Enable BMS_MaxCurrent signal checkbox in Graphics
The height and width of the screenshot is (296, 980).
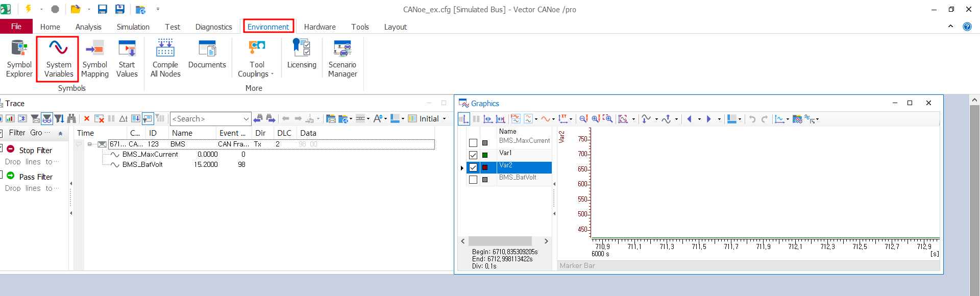pos(473,143)
